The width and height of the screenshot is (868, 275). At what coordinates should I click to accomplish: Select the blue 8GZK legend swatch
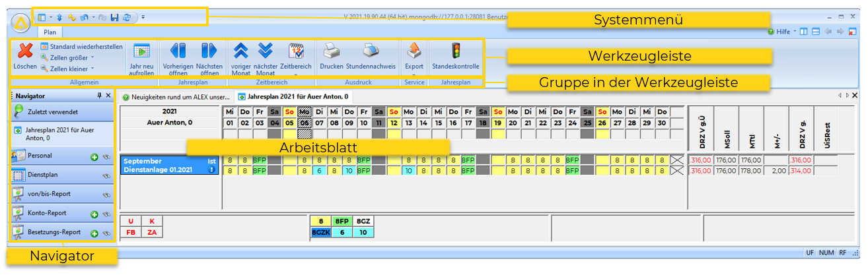click(x=320, y=232)
